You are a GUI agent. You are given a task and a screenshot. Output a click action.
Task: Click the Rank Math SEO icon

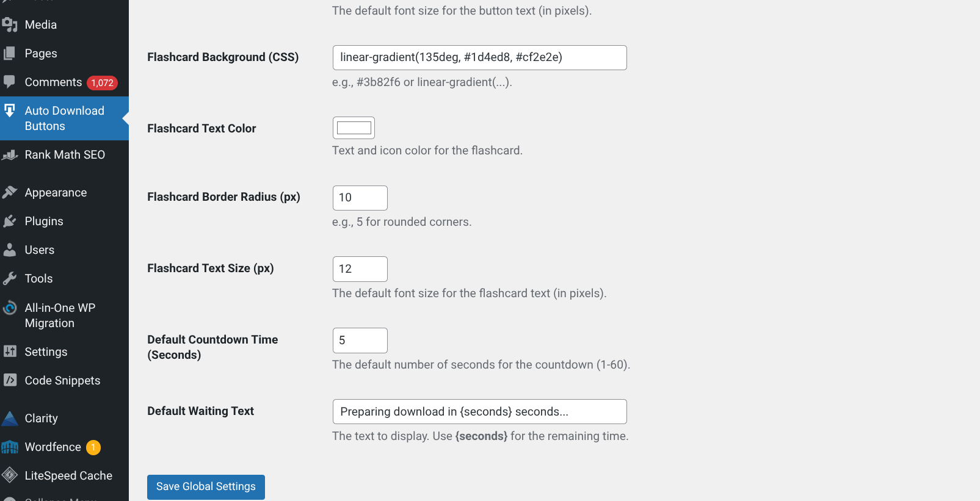coord(9,155)
